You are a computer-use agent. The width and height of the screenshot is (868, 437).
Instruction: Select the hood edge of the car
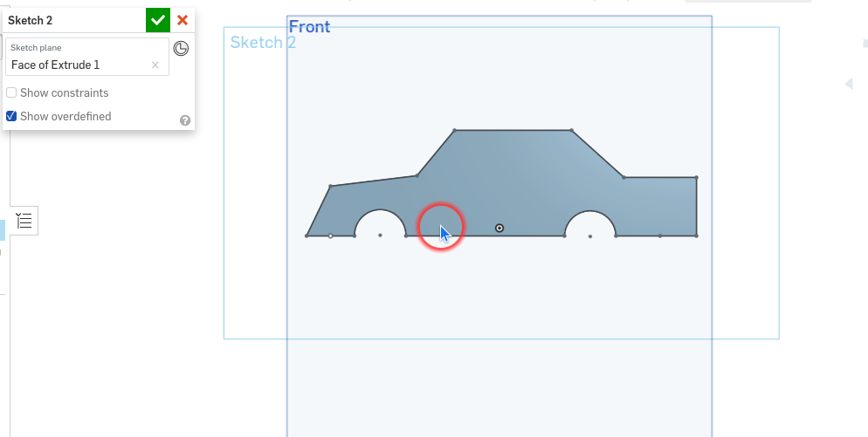(374, 181)
